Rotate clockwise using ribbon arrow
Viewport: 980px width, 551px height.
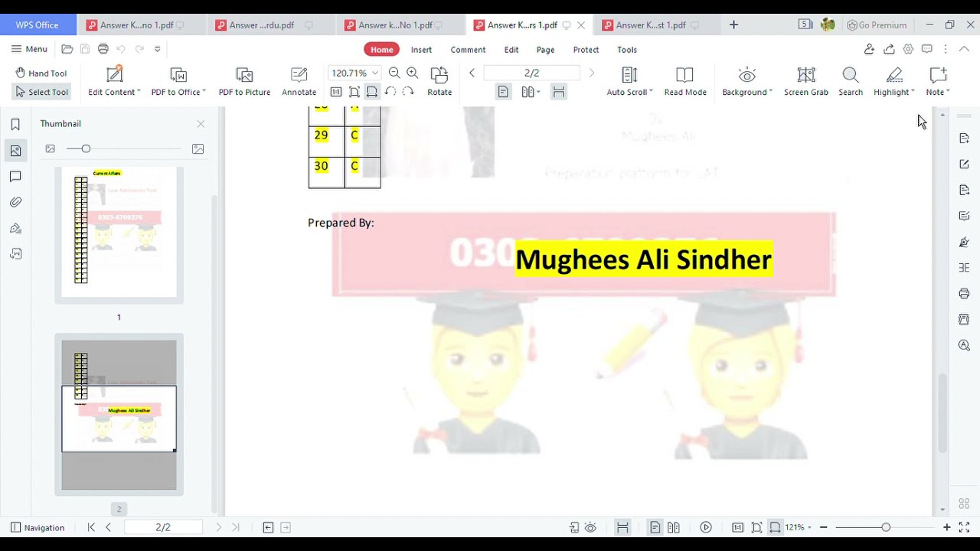coord(408,92)
